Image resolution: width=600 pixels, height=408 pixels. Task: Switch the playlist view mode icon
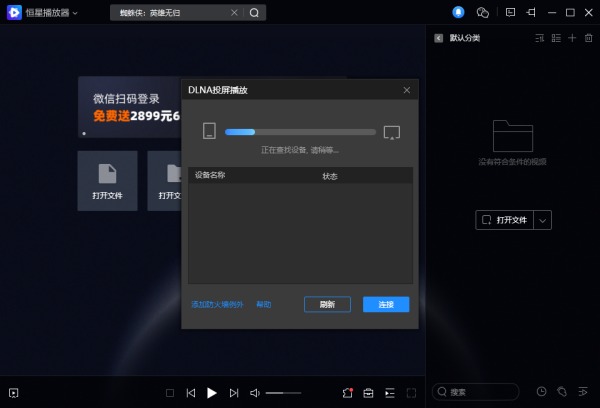[x=556, y=38]
